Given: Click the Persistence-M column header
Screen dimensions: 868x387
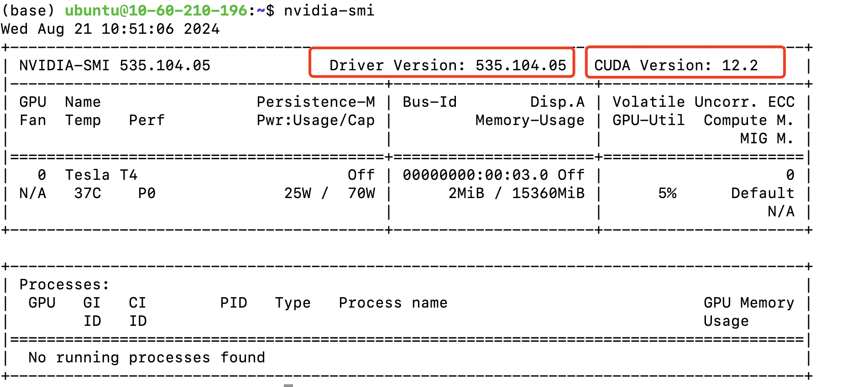Looking at the screenshot, I should (315, 102).
